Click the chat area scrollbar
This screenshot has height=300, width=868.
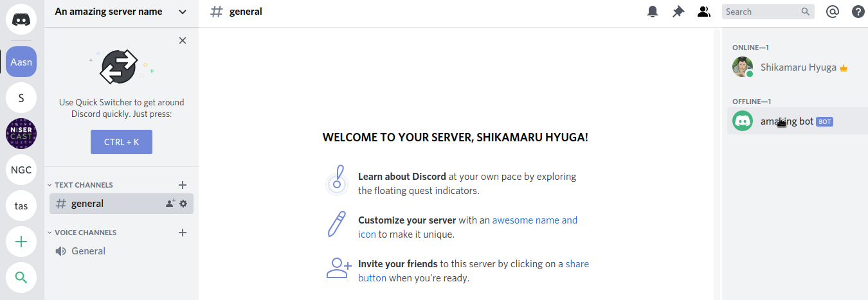pyautogui.click(x=716, y=164)
